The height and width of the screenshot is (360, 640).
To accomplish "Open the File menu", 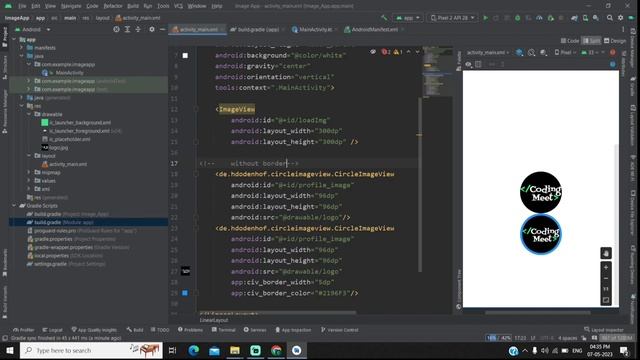I will pyautogui.click(x=22, y=6).
